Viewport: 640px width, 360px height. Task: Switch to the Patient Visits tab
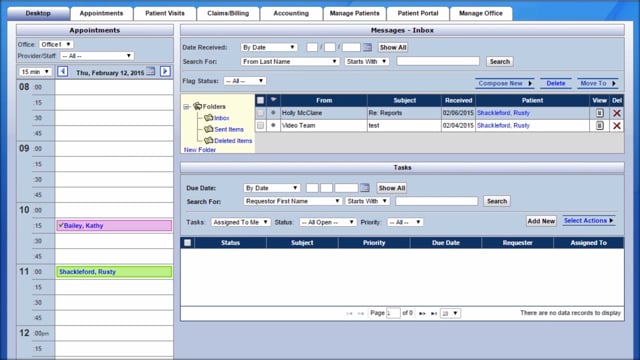coord(164,13)
